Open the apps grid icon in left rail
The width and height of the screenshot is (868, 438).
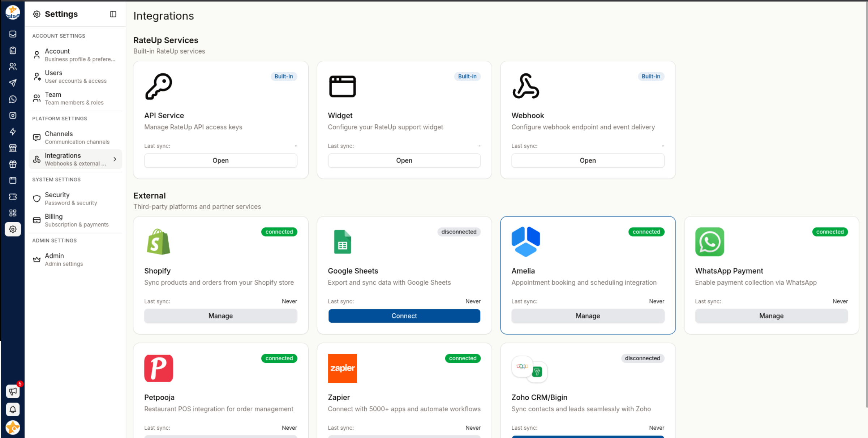(x=13, y=213)
